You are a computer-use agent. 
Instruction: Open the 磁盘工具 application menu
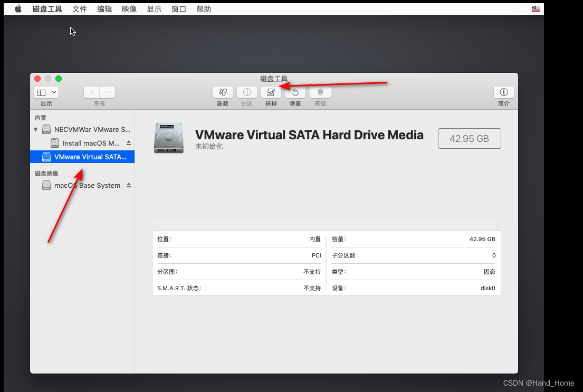coord(47,9)
